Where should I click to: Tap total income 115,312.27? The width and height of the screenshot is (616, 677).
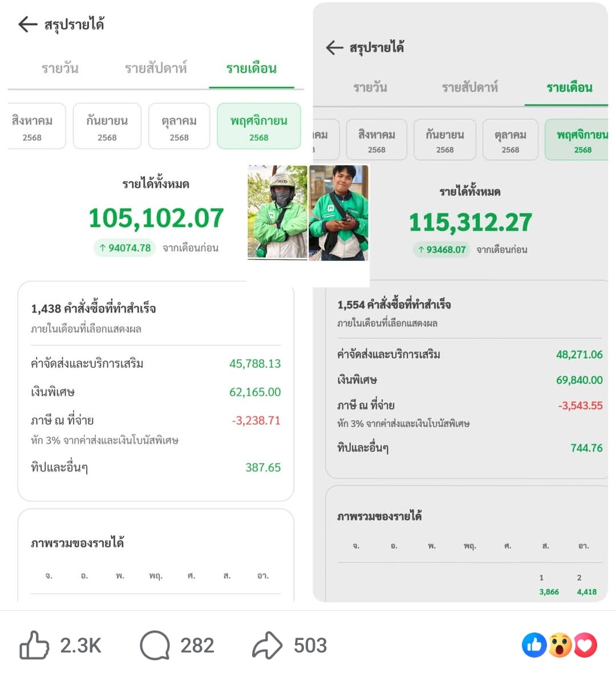[470, 222]
